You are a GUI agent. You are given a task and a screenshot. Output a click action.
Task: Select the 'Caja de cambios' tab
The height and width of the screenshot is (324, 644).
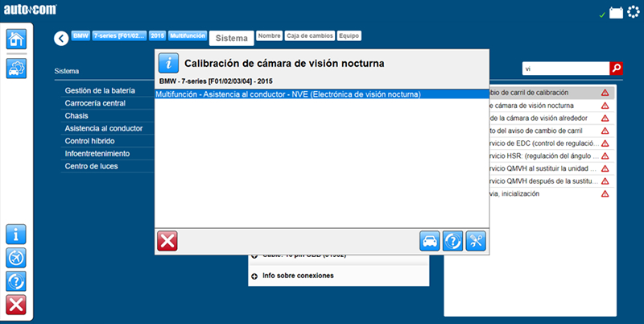pyautogui.click(x=310, y=35)
